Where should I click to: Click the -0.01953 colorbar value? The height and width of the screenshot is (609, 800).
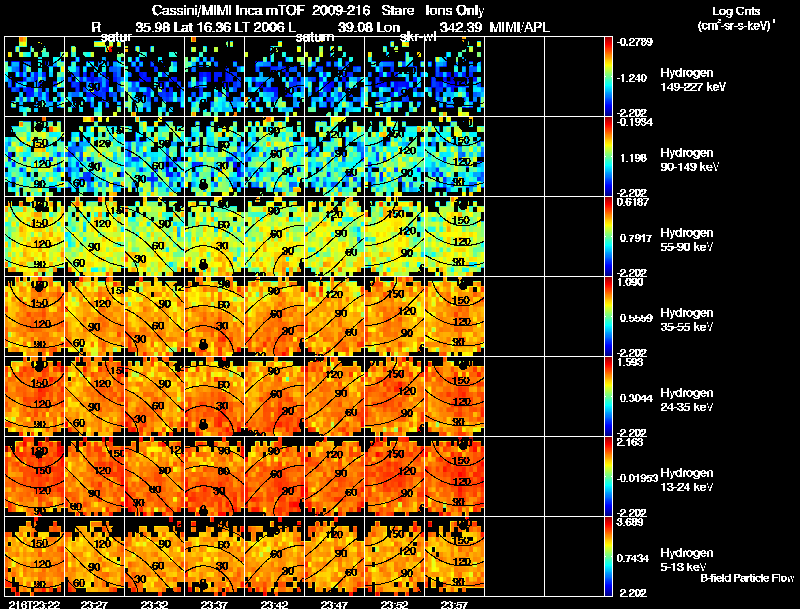point(637,478)
